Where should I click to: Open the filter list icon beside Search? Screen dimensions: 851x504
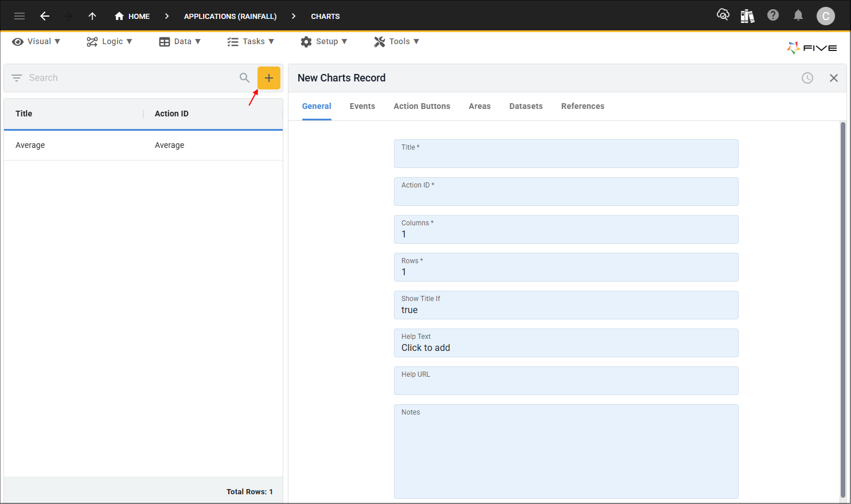pos(17,78)
